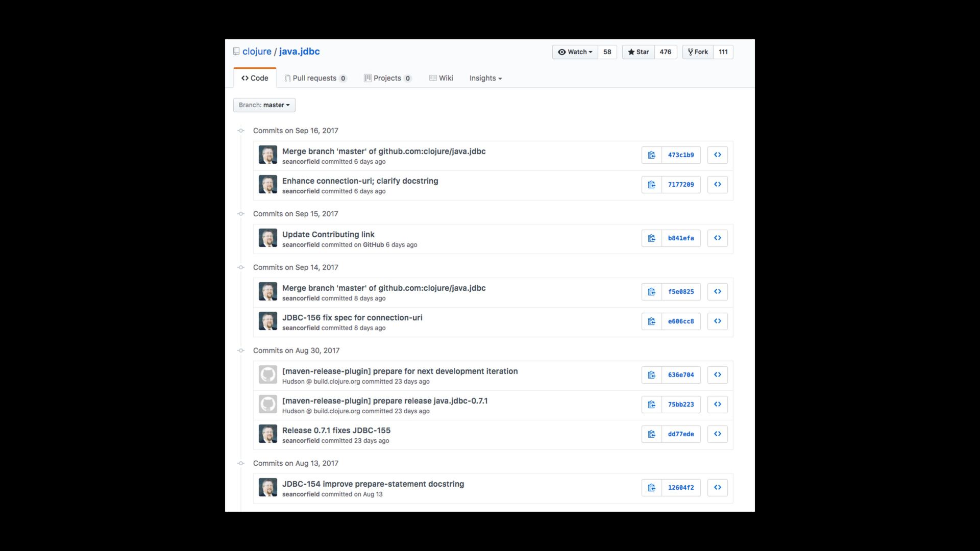Go to the Projects tab

tap(387, 78)
